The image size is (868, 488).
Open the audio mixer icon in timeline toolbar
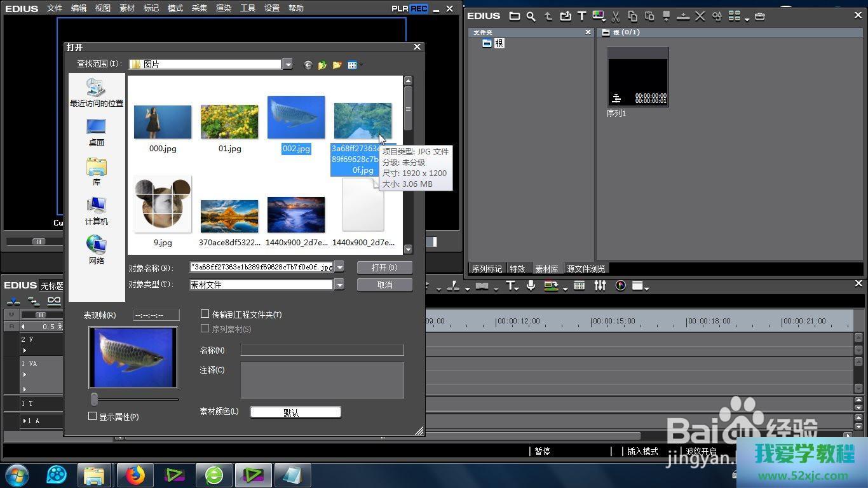[x=600, y=286]
